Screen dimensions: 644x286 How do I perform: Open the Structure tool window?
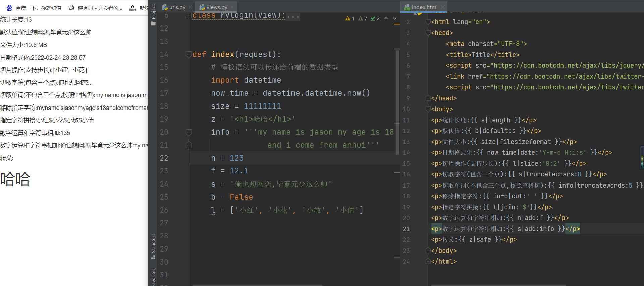pos(153,246)
